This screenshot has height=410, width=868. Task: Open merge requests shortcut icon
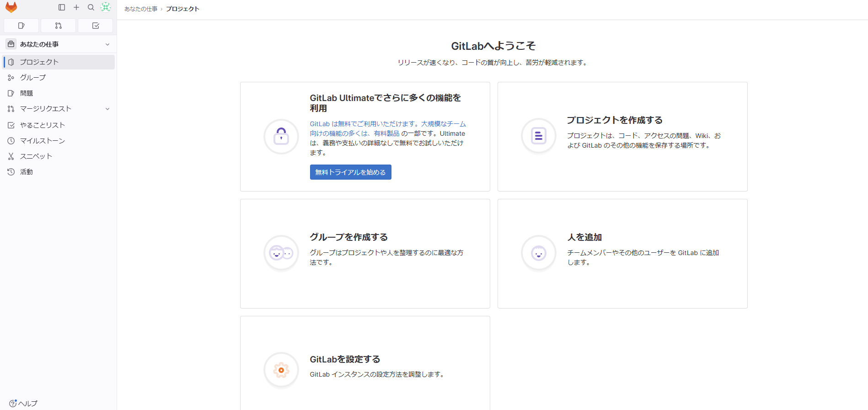pyautogui.click(x=59, y=26)
